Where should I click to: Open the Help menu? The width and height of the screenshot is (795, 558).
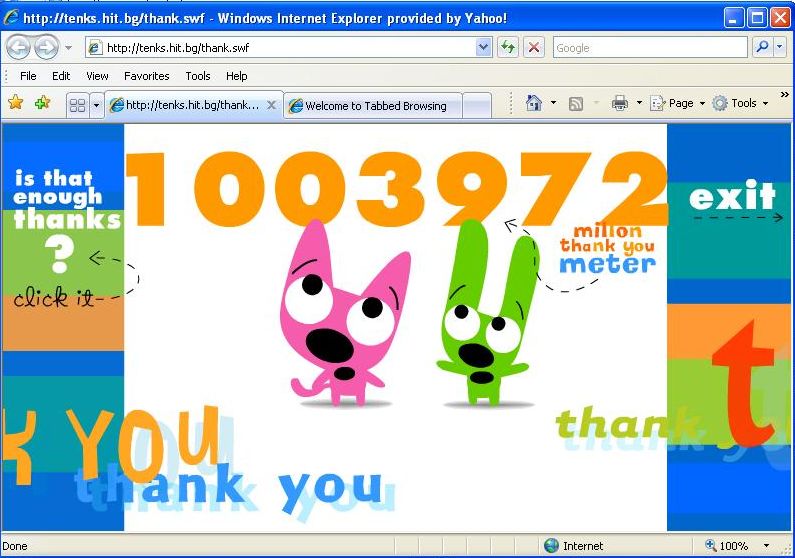[236, 76]
